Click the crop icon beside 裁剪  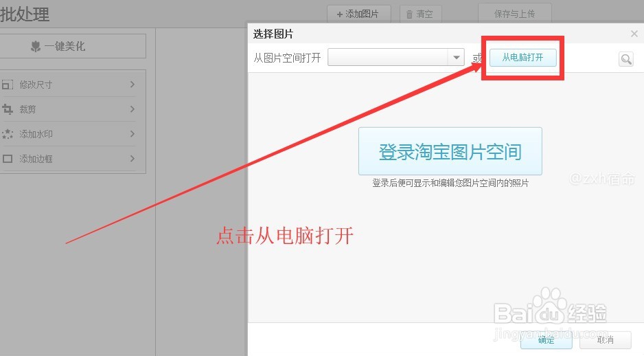pyautogui.click(x=8, y=109)
